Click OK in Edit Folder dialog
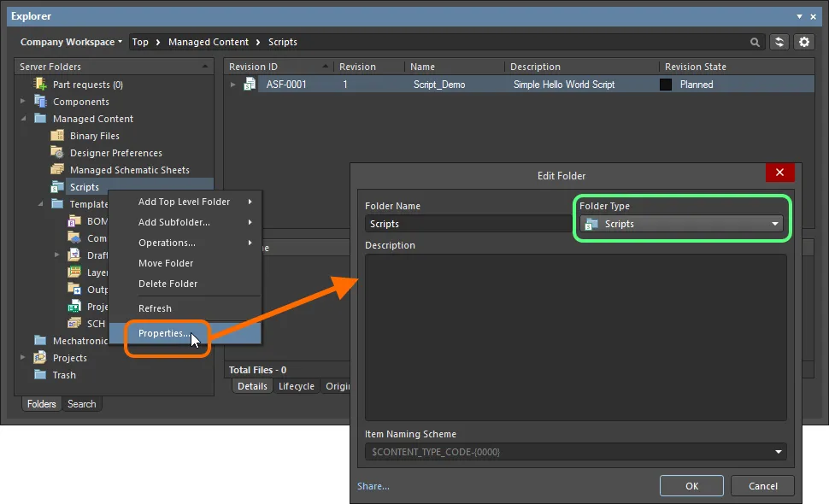The image size is (829, 504). pos(691,485)
